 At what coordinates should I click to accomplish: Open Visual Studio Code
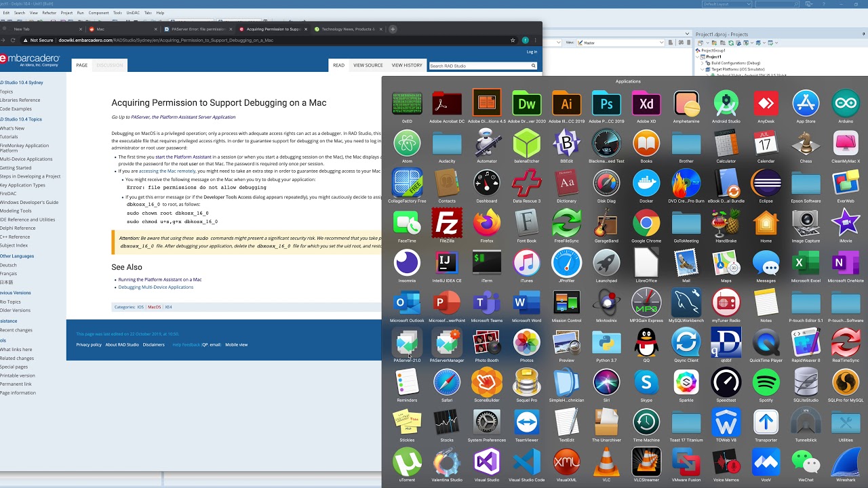pos(527,462)
